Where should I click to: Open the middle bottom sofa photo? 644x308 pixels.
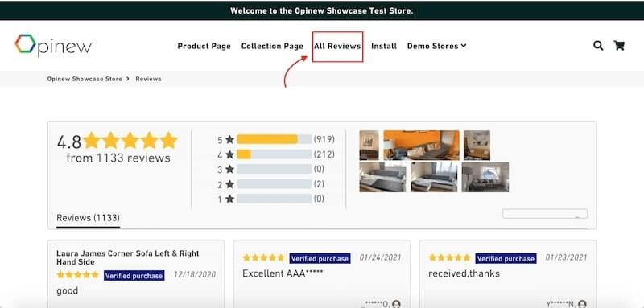[x=434, y=177]
